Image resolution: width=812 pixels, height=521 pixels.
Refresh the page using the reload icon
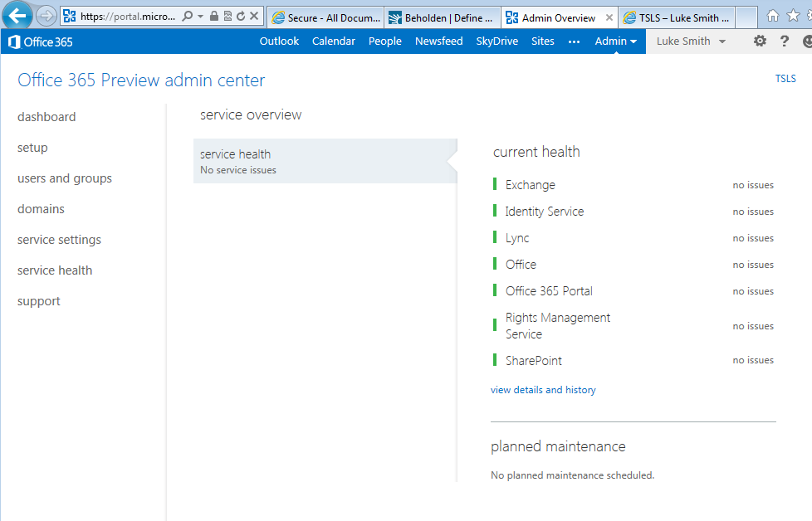(240, 17)
